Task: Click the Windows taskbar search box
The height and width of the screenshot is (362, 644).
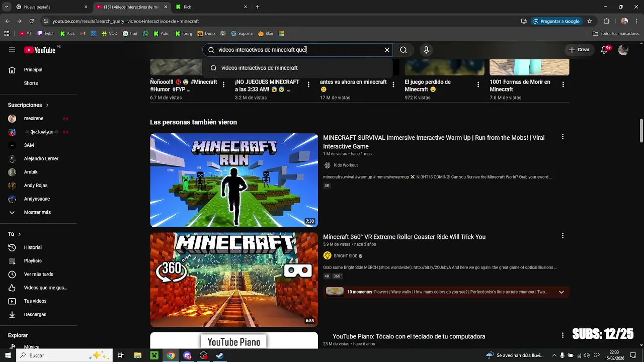Action: click(64, 355)
